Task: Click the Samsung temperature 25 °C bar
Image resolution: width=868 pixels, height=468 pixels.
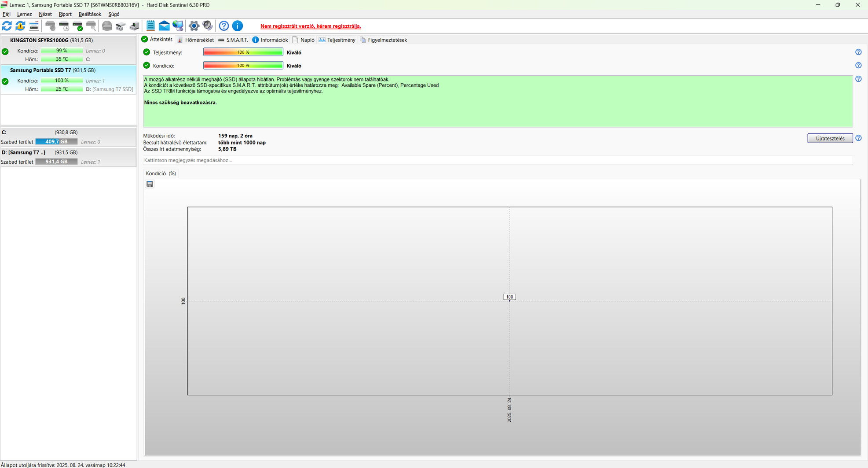Action: 62,89
